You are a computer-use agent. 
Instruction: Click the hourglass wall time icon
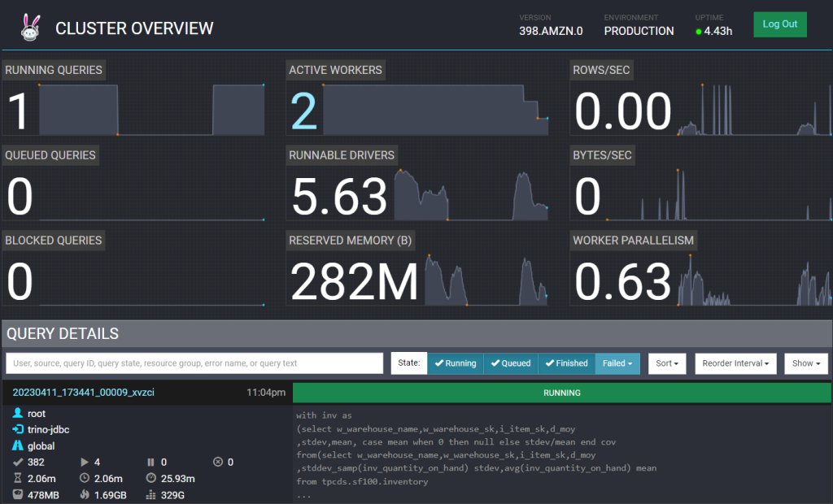point(18,478)
